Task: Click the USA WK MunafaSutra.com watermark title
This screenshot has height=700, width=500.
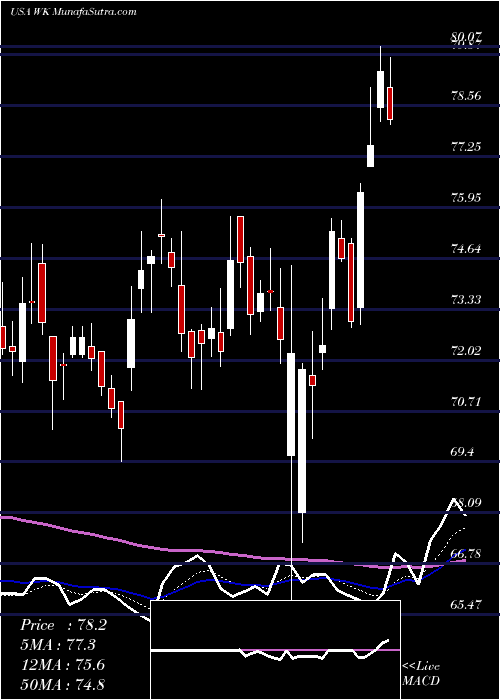Action: tap(73, 12)
